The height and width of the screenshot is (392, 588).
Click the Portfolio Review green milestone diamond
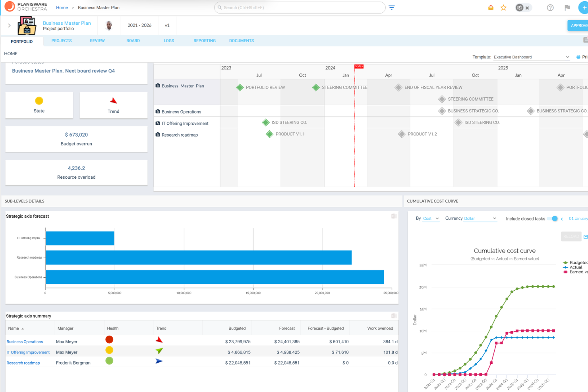pyautogui.click(x=240, y=87)
